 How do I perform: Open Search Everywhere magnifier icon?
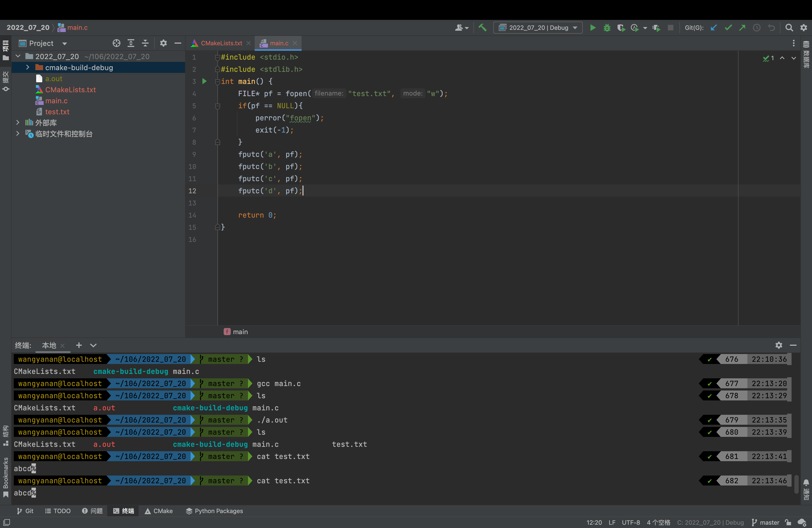789,28
